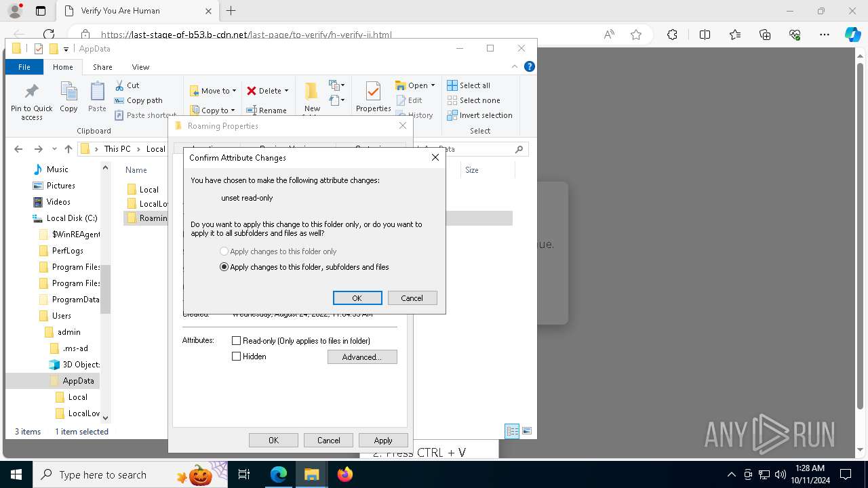Click Edge favorites star icon
Screen dimensions: 868x488
pyautogui.click(x=636, y=35)
